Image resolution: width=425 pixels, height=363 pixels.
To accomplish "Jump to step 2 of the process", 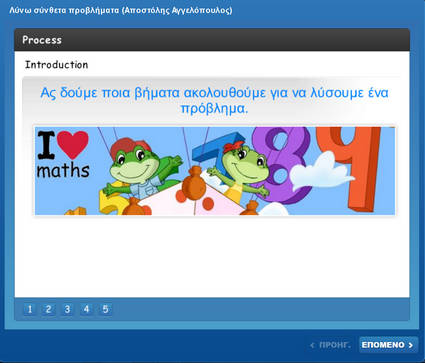I will coord(48,309).
